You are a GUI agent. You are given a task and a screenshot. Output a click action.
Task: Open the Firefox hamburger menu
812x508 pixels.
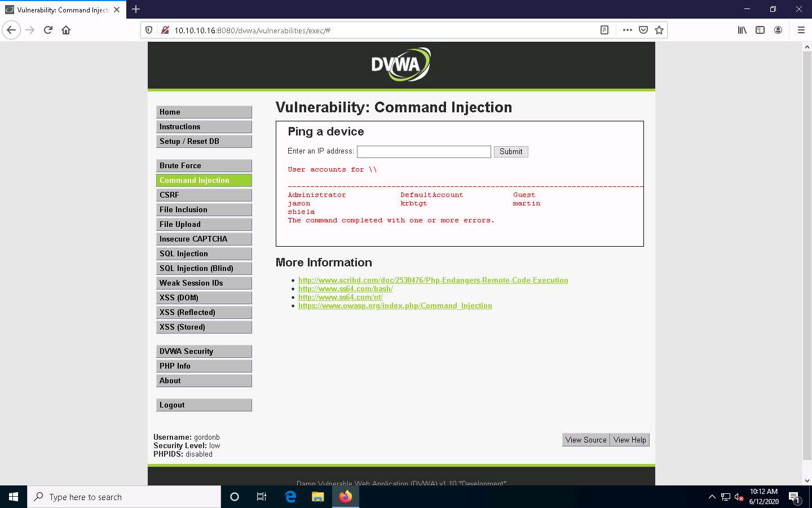(x=801, y=30)
